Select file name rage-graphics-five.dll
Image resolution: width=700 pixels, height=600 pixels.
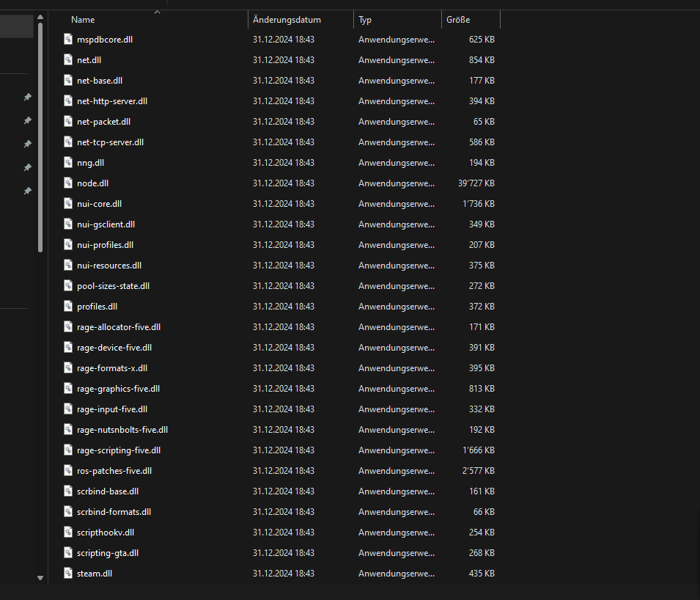pos(118,389)
